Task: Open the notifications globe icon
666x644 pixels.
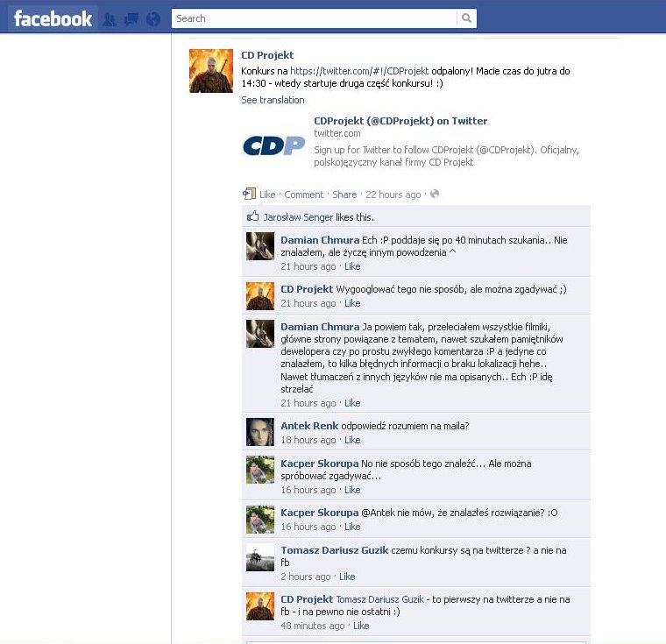Action: [x=153, y=19]
